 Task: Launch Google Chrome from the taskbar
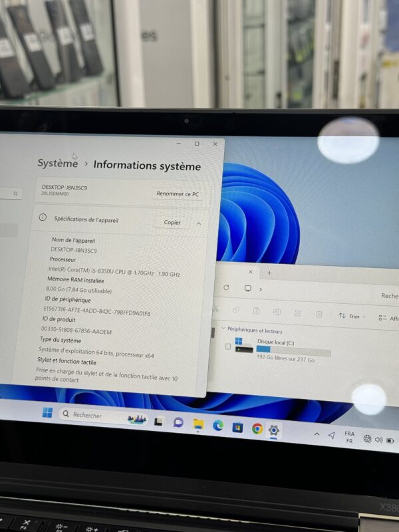[x=257, y=428]
